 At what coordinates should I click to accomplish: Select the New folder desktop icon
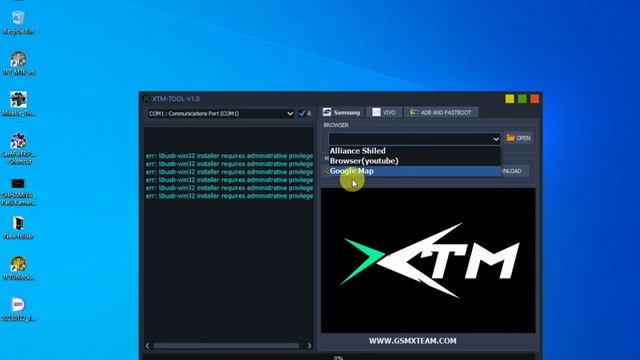tap(18, 228)
